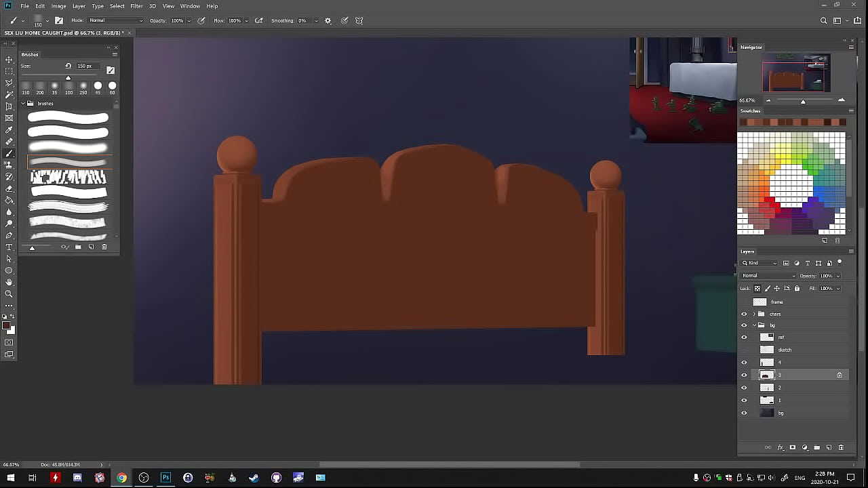Open the Layer menu
Screen dimensions: 868x488
click(79, 6)
